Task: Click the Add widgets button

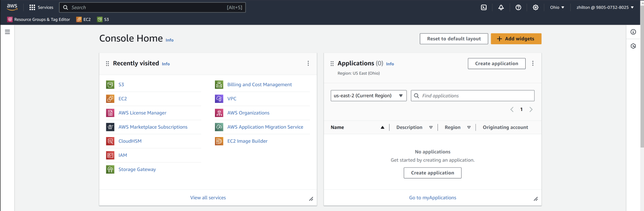Action: (x=516, y=39)
